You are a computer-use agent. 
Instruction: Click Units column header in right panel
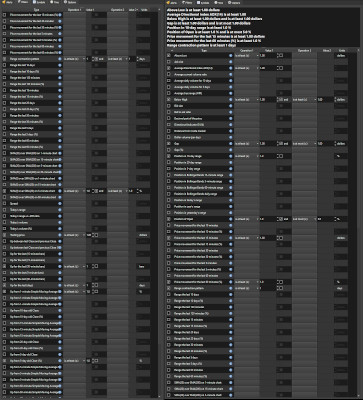coord(341,50)
